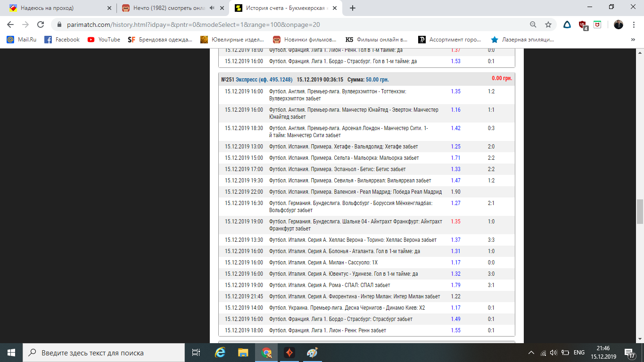Click odds 1.47 for Севилья - Вильярреал
The image size is (644, 362).
(x=455, y=181)
